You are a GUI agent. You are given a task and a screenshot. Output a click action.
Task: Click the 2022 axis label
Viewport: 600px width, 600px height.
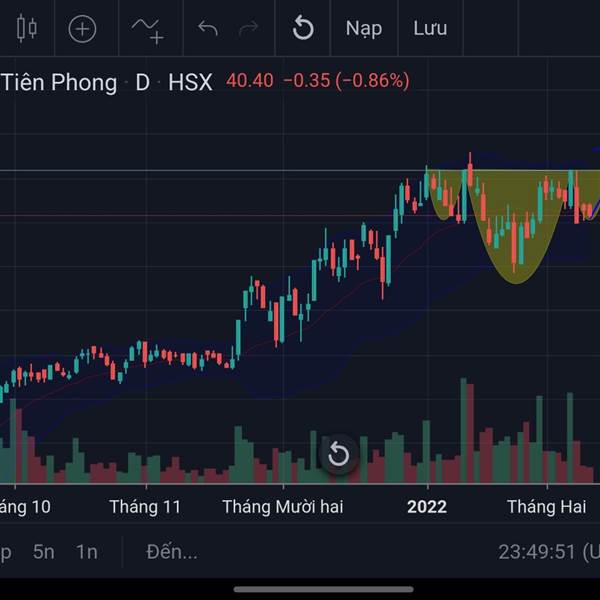[427, 507]
